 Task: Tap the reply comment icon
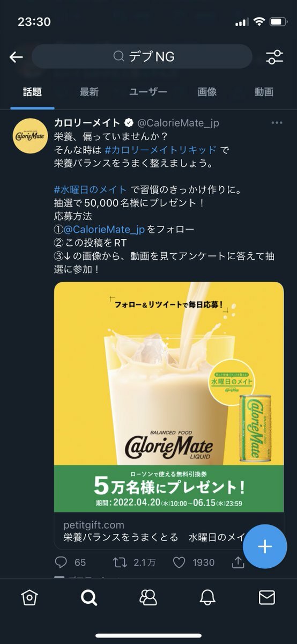(61, 562)
